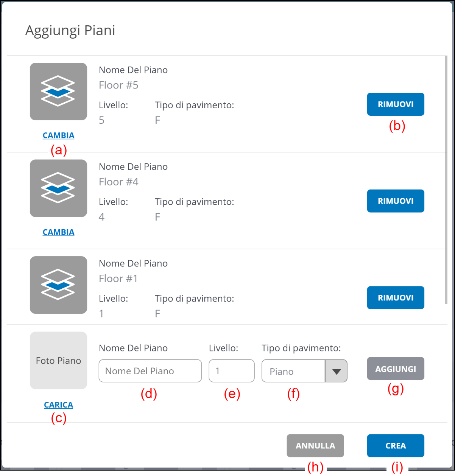The width and height of the screenshot is (455, 476).
Task: Cancel with the ANNULLA button
Action: pyautogui.click(x=315, y=446)
